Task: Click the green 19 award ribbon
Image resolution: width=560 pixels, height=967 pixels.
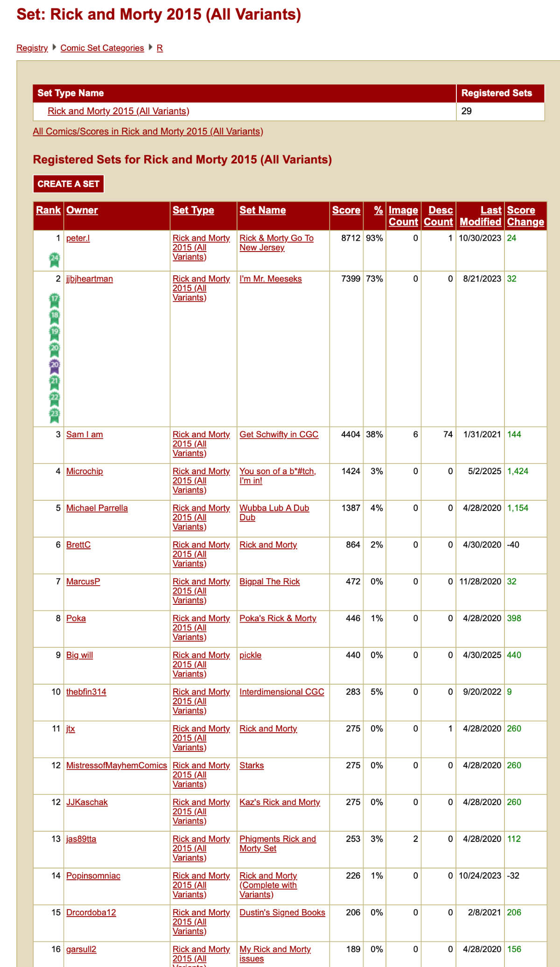Action: tap(55, 333)
